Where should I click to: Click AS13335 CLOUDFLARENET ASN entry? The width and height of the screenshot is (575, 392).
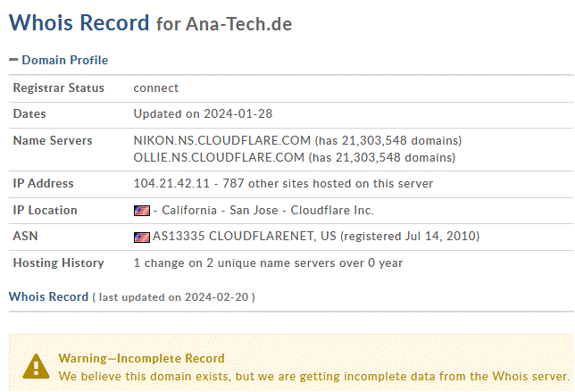pyautogui.click(x=245, y=236)
